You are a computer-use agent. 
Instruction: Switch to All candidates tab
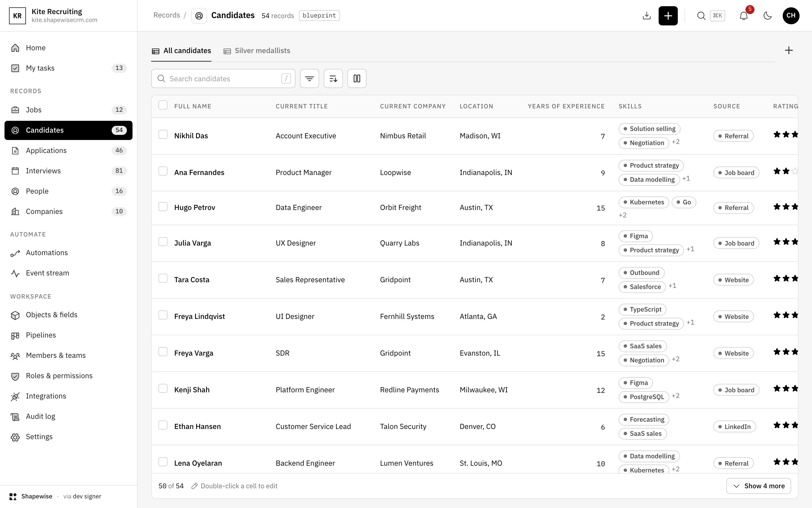pyautogui.click(x=182, y=51)
